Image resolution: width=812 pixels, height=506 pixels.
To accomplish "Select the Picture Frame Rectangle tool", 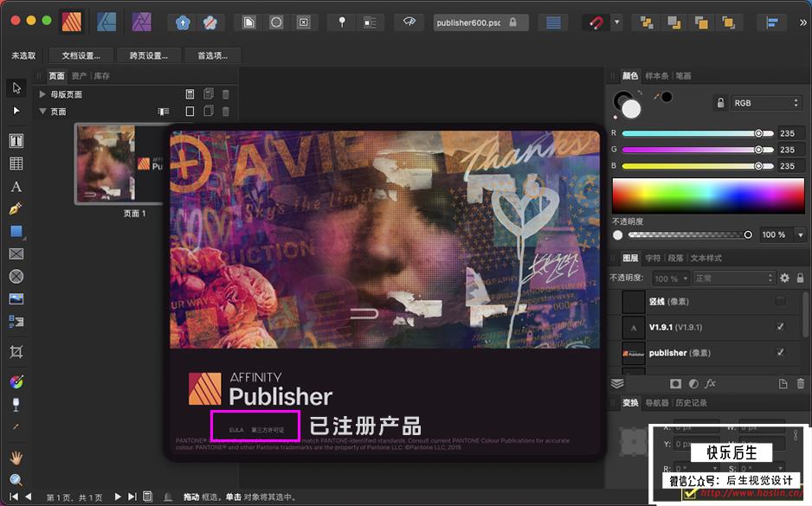I will pos(16,254).
